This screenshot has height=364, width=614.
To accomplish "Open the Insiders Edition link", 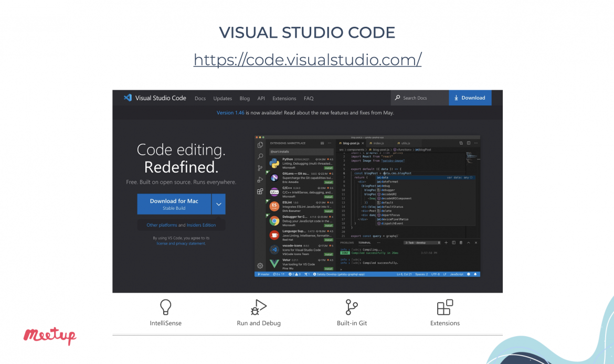I will click(x=202, y=225).
